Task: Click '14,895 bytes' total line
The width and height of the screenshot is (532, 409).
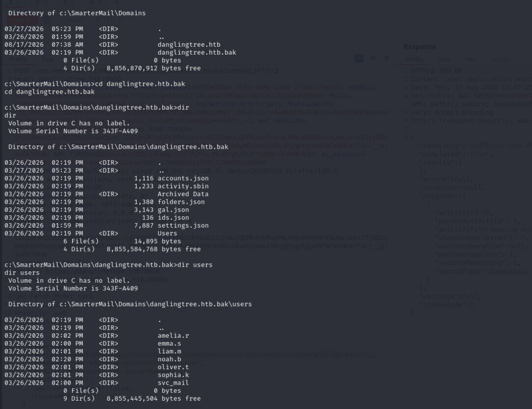Action: point(157,241)
